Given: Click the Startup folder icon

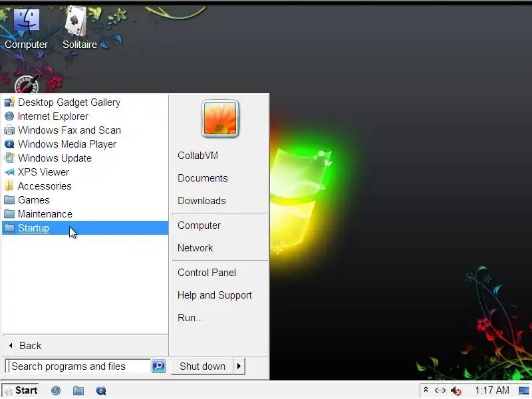Looking at the screenshot, I should (9, 227).
